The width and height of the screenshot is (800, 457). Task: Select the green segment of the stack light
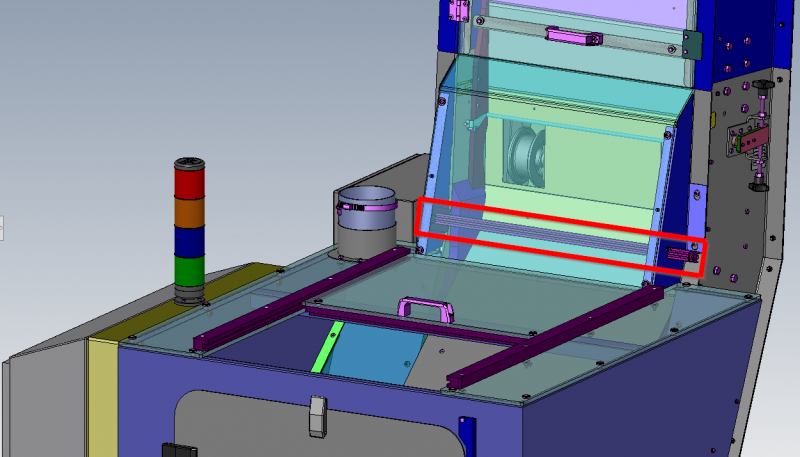[x=188, y=270]
